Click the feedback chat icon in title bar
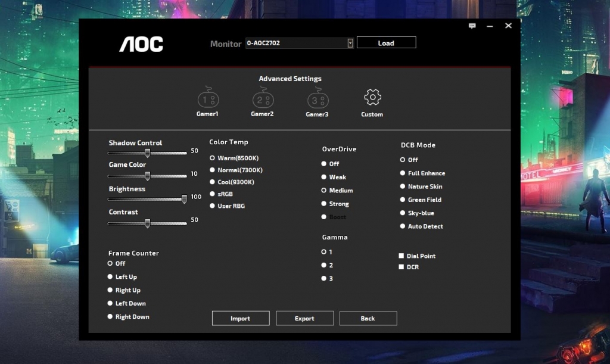The height and width of the screenshot is (364, 610). tap(472, 26)
